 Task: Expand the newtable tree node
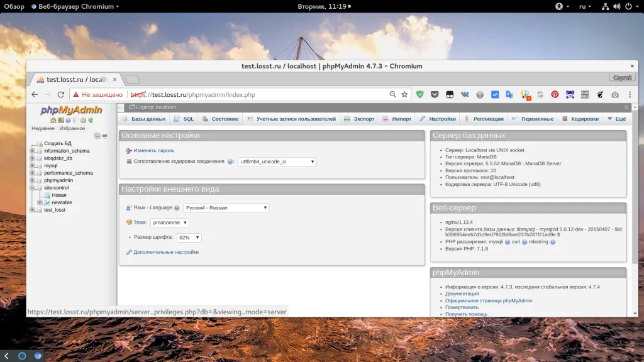tap(40, 202)
